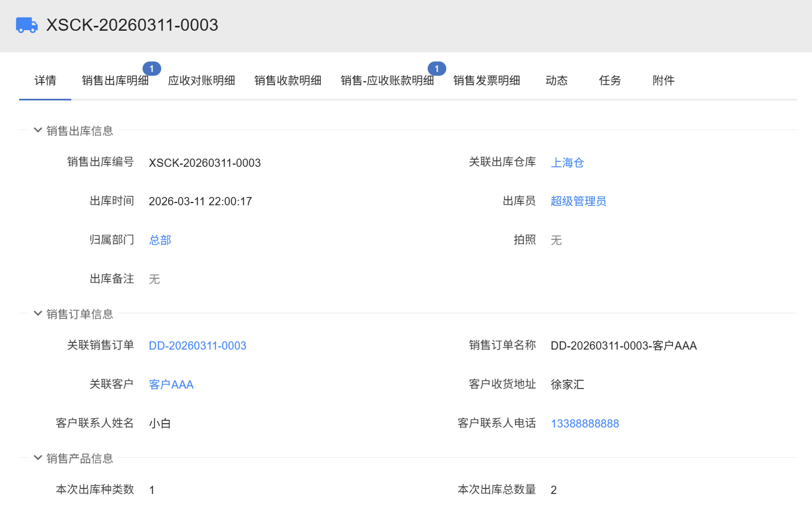This screenshot has width=812, height=506.
Task: Switch to the 动态 tab
Action: tap(557, 81)
